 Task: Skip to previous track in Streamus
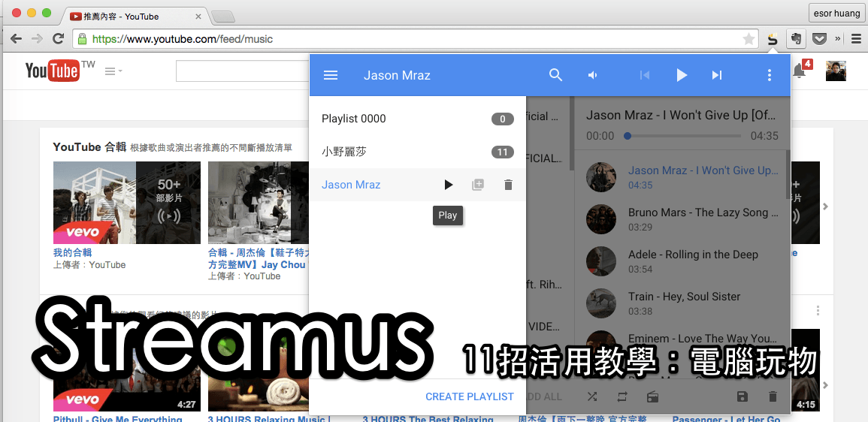tap(644, 75)
